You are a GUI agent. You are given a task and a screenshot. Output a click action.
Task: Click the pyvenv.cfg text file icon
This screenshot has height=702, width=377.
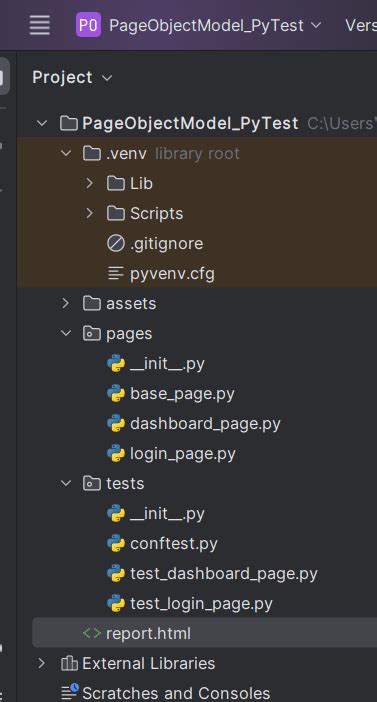coord(116,274)
